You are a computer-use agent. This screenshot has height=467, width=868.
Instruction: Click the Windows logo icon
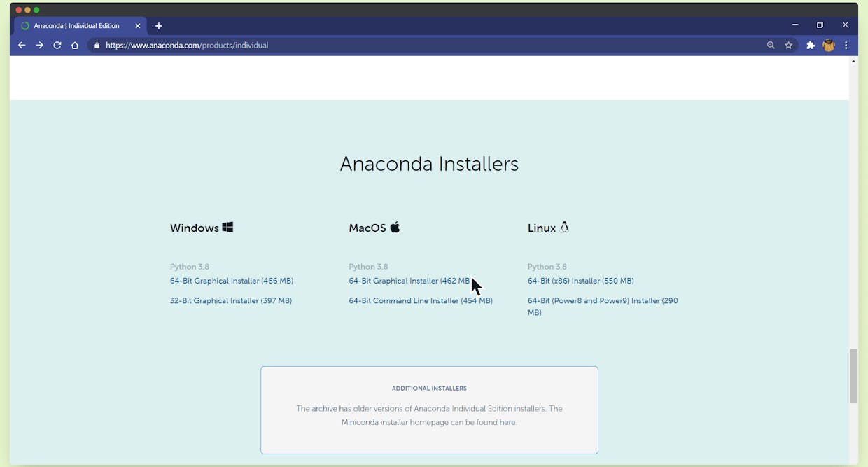227,227
